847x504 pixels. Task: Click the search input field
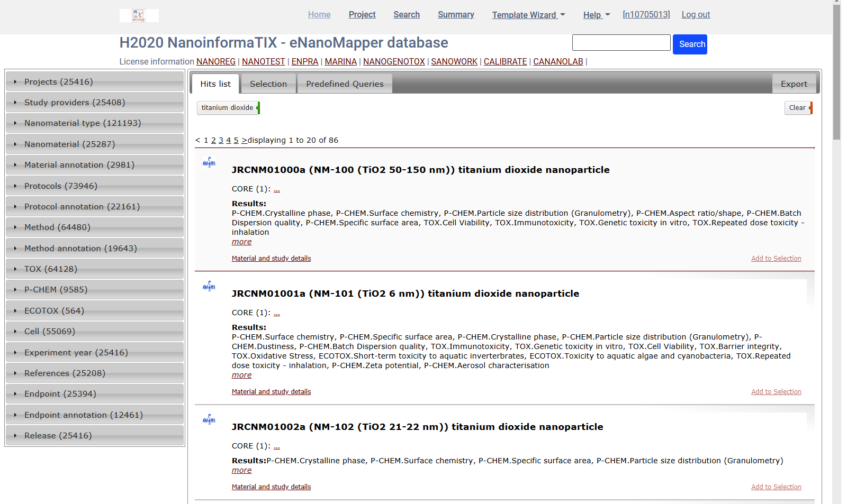[x=621, y=42]
